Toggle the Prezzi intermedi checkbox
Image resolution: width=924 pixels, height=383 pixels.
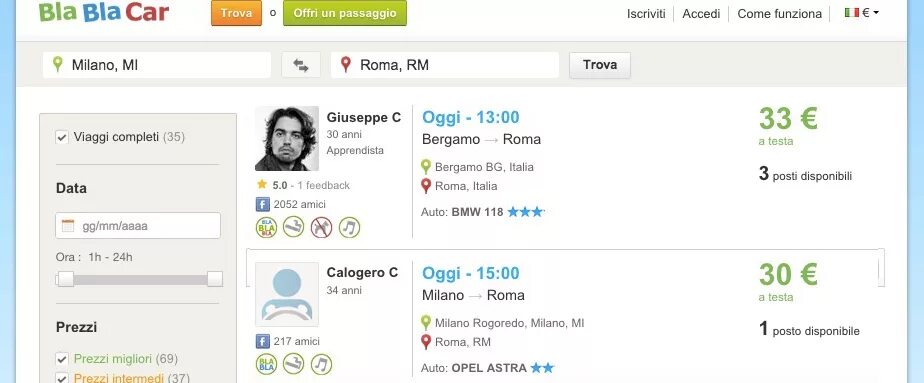pyautogui.click(x=61, y=378)
